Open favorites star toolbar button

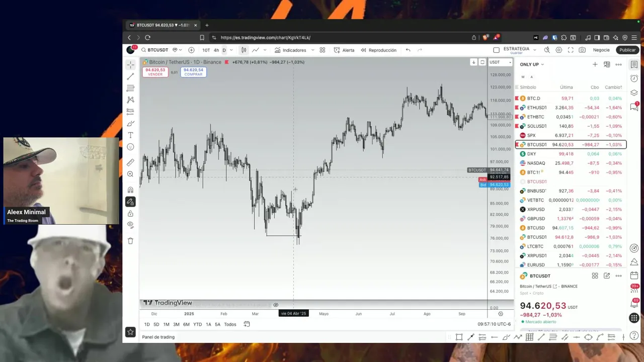pos(130,332)
